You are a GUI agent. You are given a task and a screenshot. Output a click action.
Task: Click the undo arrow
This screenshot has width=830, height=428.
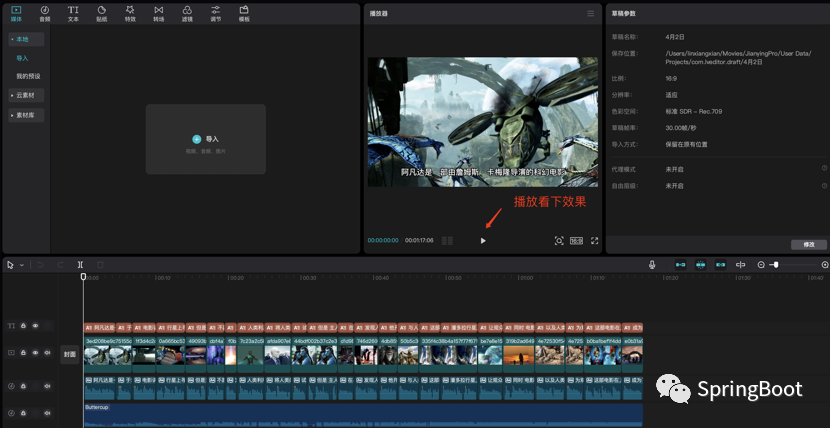(x=40, y=265)
